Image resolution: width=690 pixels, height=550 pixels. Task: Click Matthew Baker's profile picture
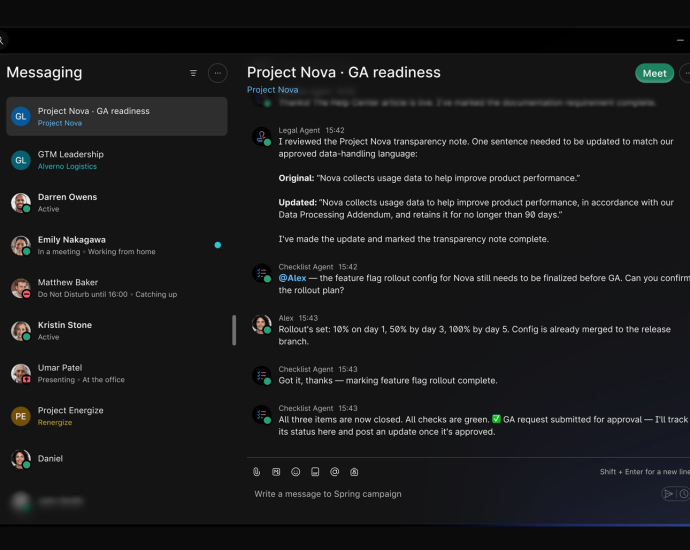pyautogui.click(x=21, y=288)
